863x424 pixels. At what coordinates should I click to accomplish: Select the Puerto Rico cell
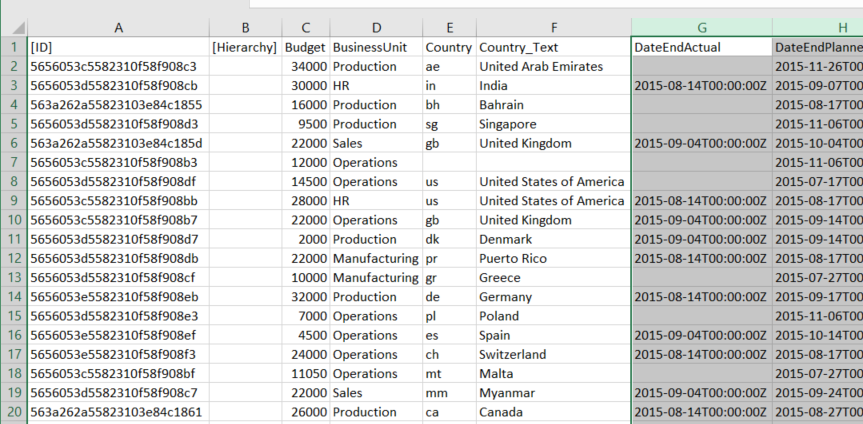553,258
